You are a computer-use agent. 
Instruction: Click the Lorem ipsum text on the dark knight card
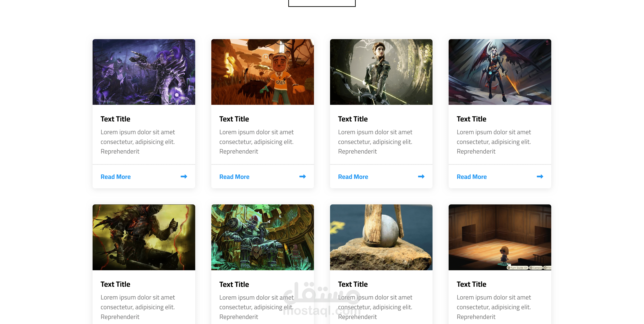click(x=138, y=307)
